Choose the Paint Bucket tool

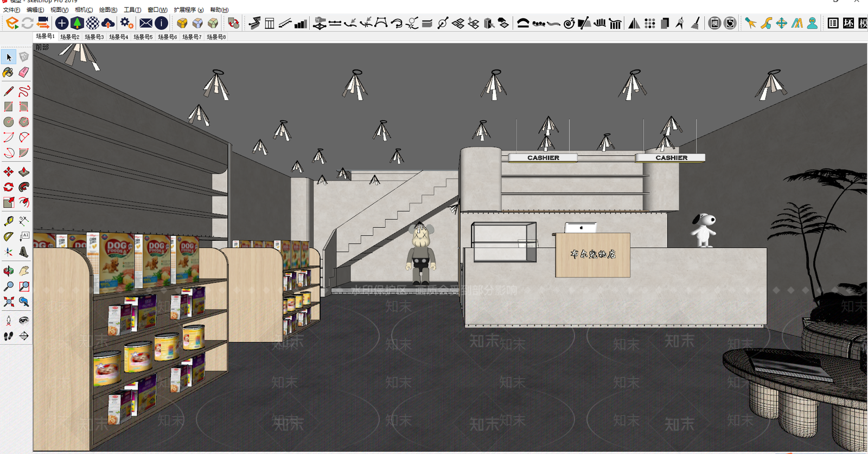9,73
